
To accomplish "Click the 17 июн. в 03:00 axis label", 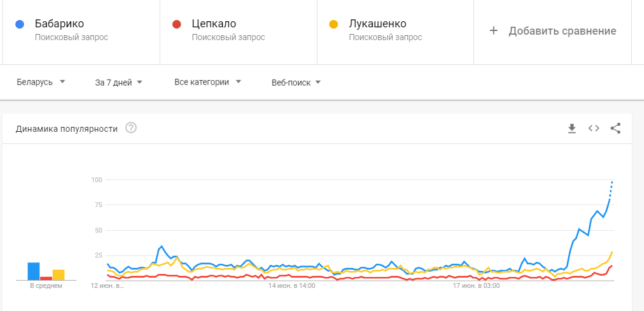I will 476,284.
